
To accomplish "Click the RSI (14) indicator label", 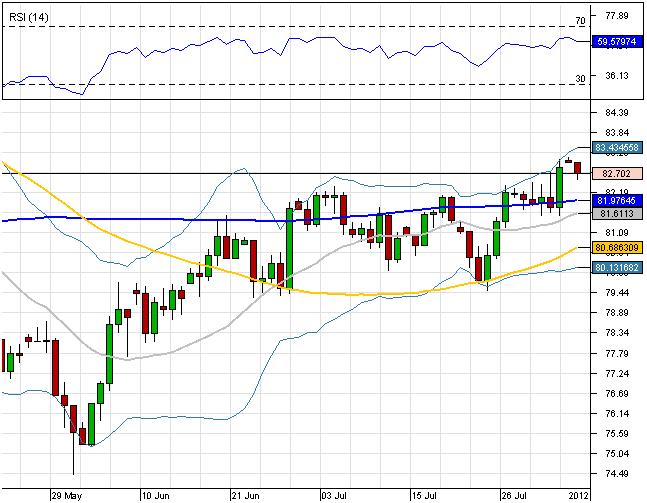I will [28, 17].
